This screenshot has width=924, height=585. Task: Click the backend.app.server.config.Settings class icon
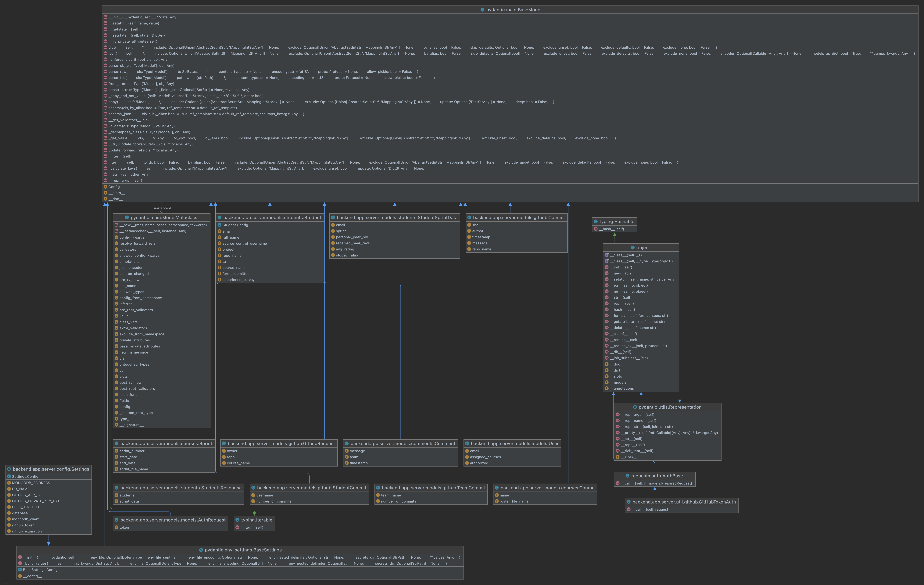tap(9, 469)
